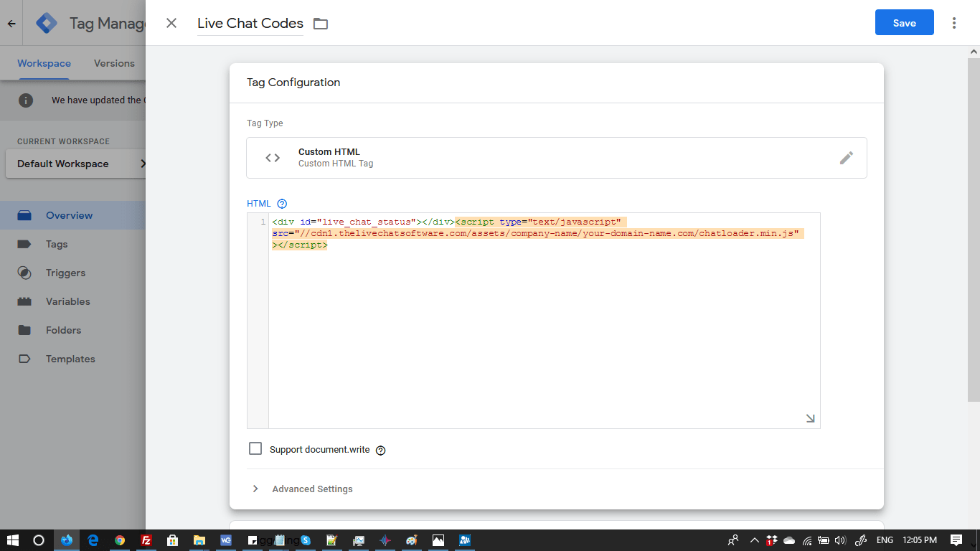Open the HTML field help tooltip
This screenshot has height=551, width=980.
click(x=282, y=204)
